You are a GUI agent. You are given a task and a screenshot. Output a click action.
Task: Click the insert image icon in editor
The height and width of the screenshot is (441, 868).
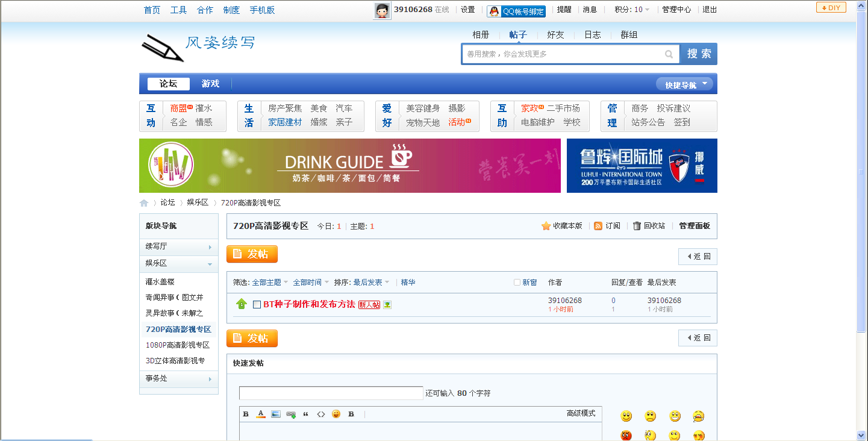coord(276,414)
